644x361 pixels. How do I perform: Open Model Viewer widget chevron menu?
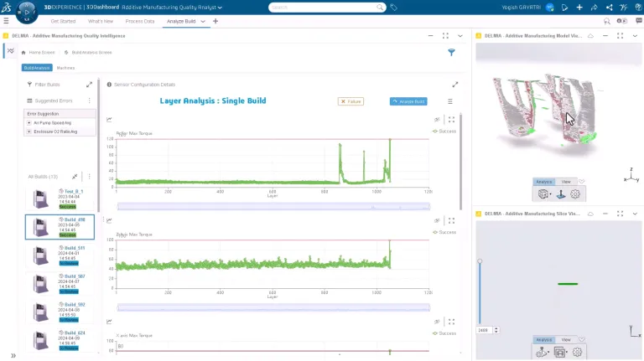click(x=635, y=36)
